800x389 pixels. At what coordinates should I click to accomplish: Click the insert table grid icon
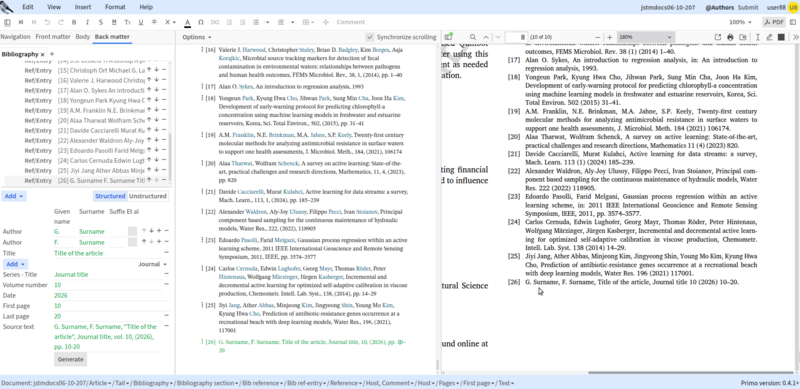pyautogui.click(x=306, y=22)
